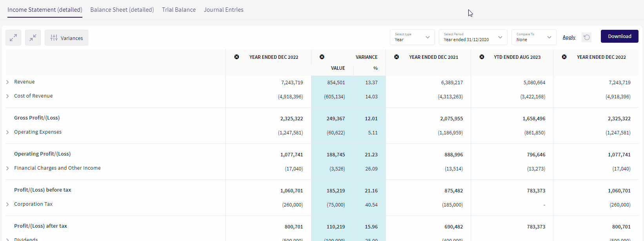This screenshot has height=241, width=644.
Task: Open the Select Period dropdown
Action: pos(473,37)
